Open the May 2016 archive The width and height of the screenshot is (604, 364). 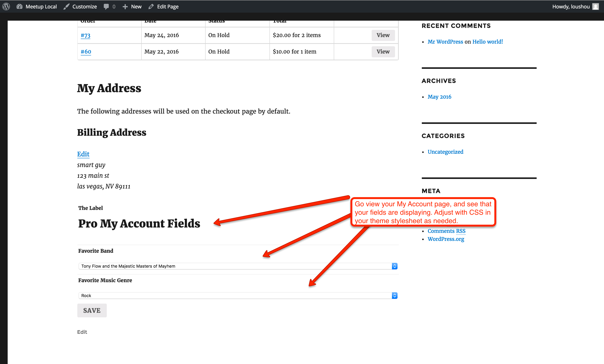click(x=439, y=97)
